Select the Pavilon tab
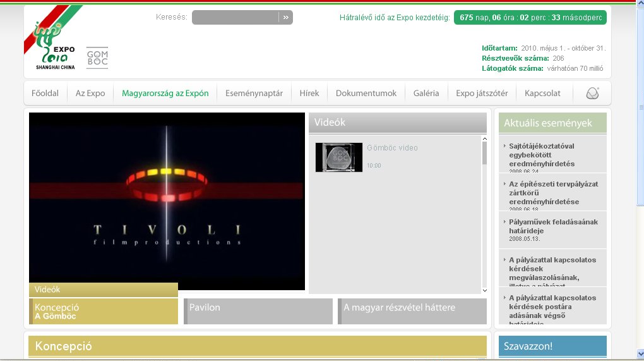 258,311
